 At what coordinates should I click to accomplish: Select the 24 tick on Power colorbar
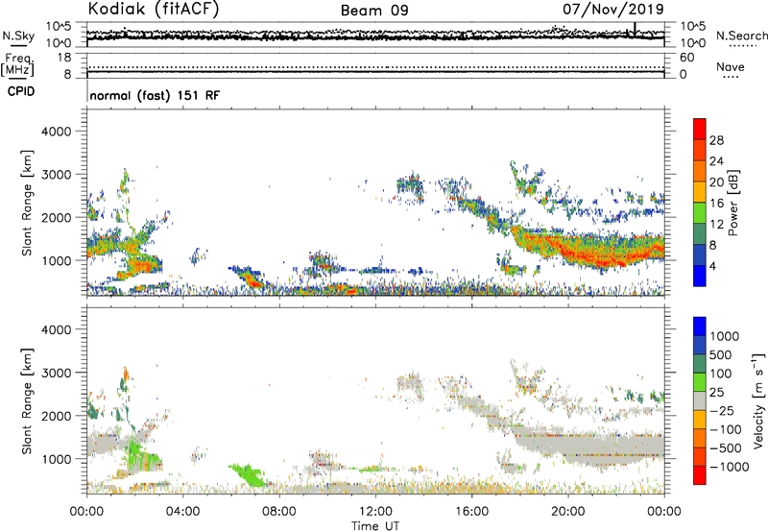coord(716,161)
